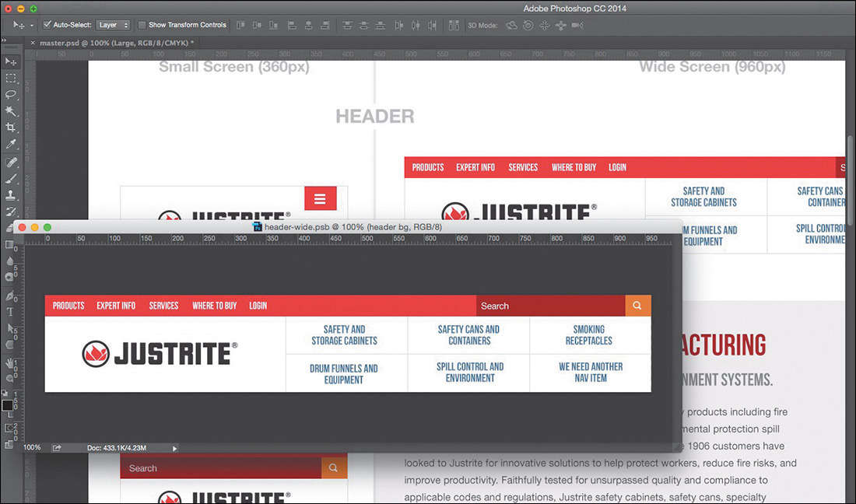The image size is (856, 504).
Task: Select the Rectangular Marquee tool
Action: (x=11, y=79)
